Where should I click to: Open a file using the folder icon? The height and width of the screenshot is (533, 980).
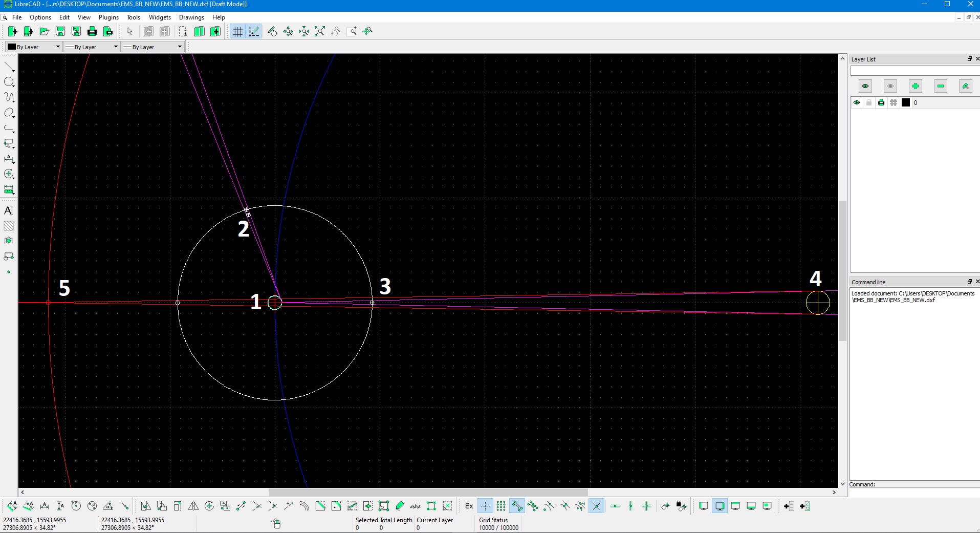(45, 32)
